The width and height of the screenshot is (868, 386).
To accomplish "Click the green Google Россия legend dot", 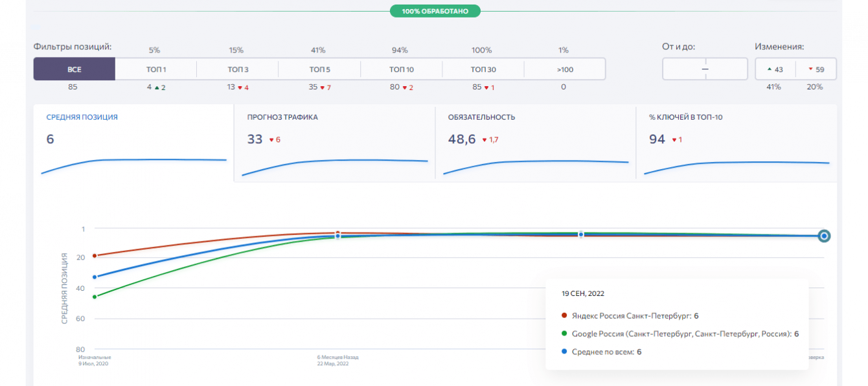I will 564,334.
